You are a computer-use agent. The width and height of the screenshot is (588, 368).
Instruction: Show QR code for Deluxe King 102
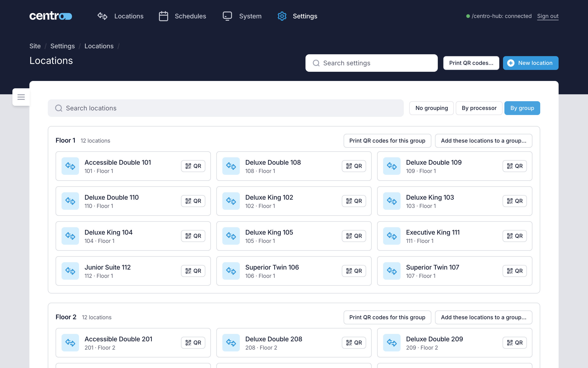354,201
